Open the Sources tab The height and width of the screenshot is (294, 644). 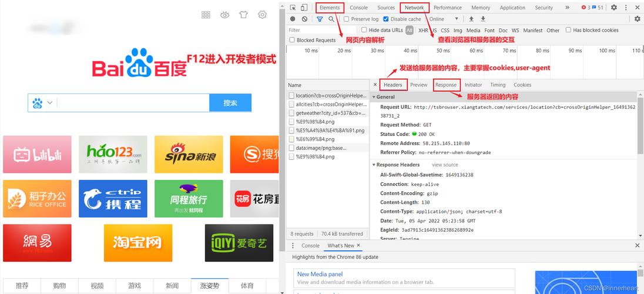[x=386, y=8]
